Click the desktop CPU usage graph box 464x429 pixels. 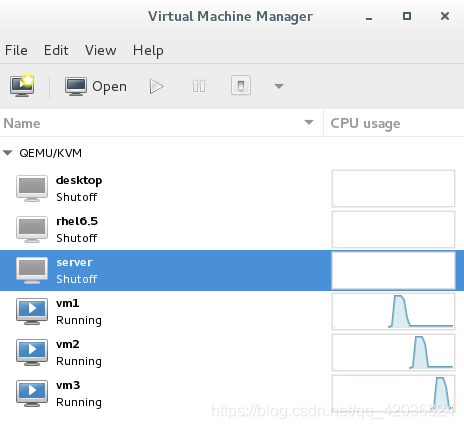pyautogui.click(x=393, y=188)
